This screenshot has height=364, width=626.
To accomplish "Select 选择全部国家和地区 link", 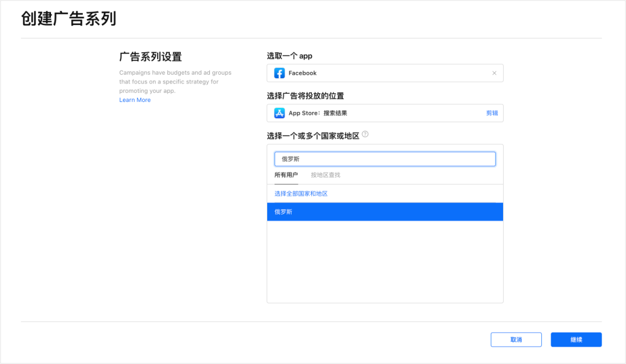I will (301, 193).
